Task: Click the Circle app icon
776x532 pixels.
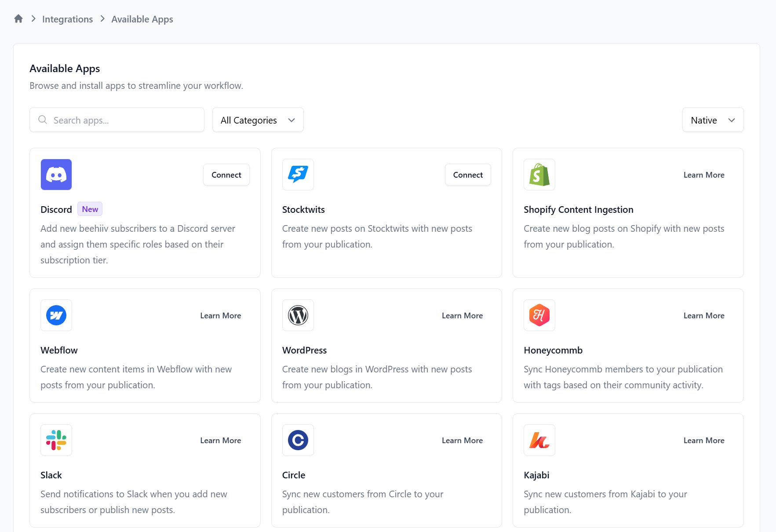Action: (x=298, y=440)
